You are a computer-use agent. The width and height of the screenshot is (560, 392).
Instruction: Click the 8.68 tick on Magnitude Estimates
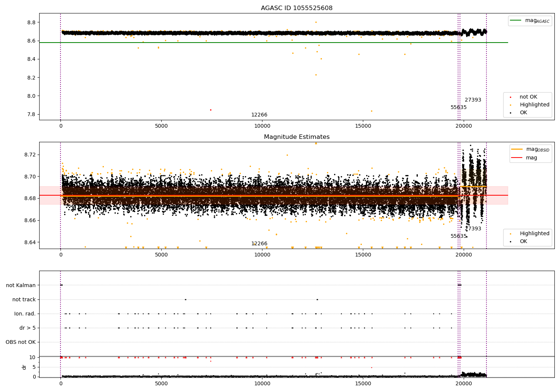tap(29, 198)
